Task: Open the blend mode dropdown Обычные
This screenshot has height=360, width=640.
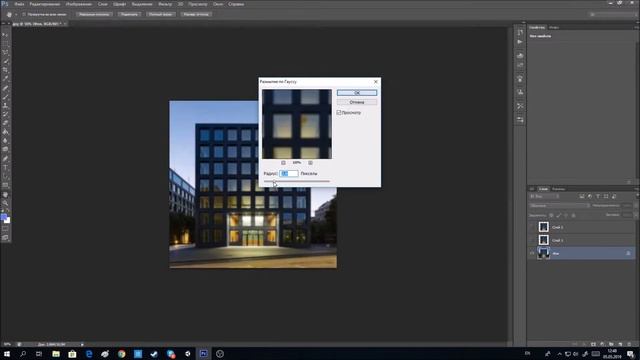Action: [x=559, y=206]
